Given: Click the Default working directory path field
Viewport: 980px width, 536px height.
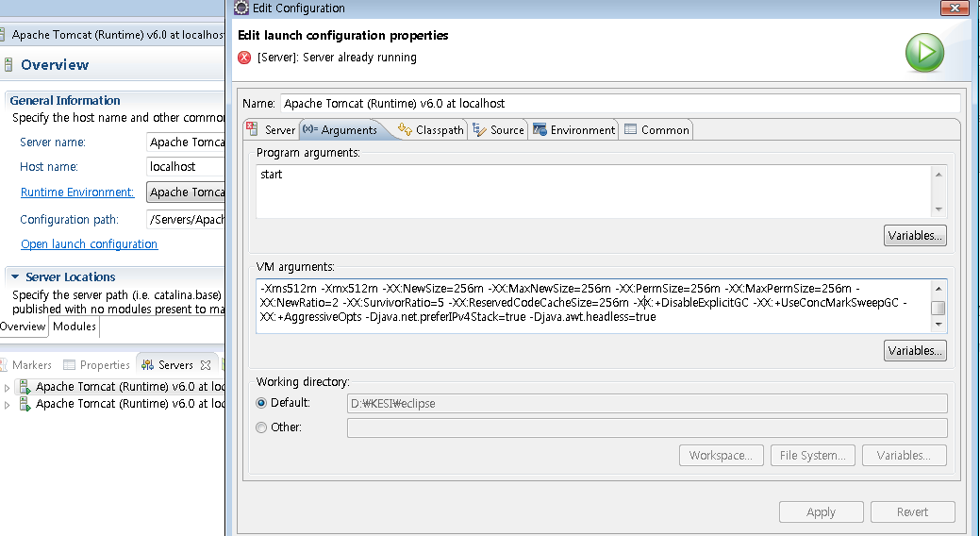Looking at the screenshot, I should [647, 403].
